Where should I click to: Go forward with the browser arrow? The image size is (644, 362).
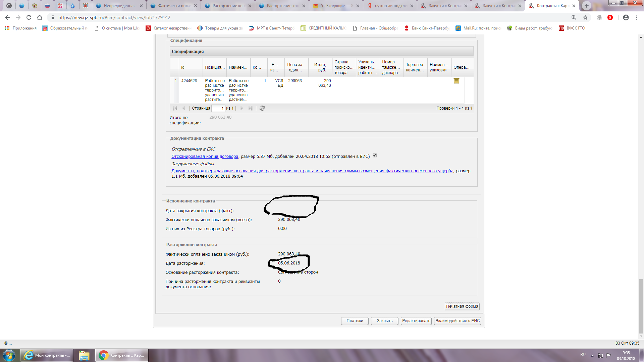pyautogui.click(x=18, y=17)
